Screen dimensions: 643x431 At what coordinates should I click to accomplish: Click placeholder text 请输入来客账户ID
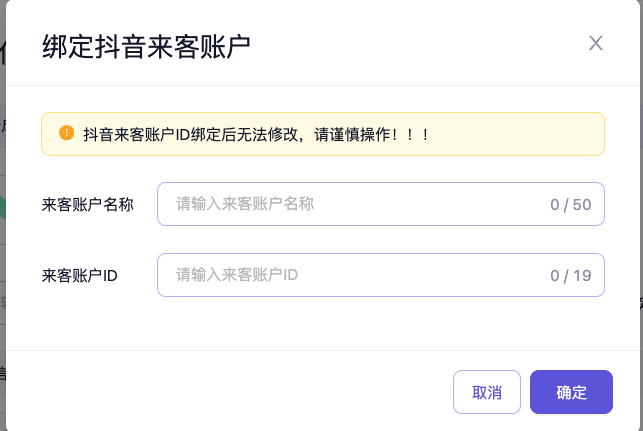237,275
